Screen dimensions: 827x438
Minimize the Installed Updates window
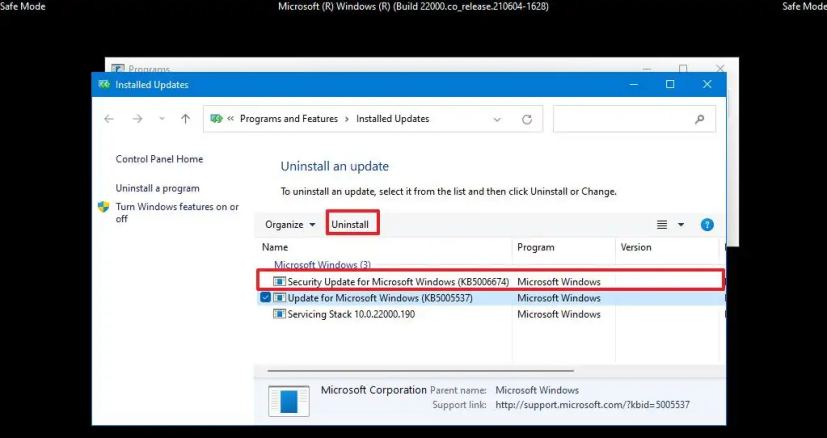633,84
